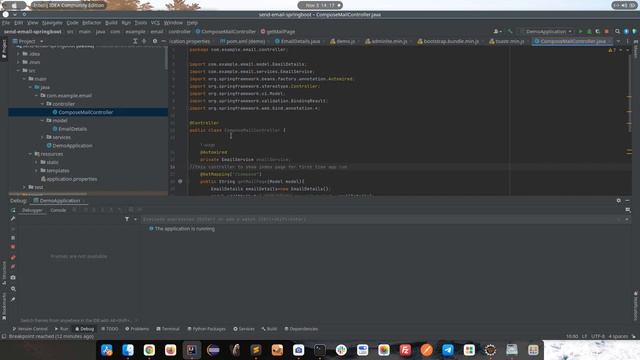The height and width of the screenshot is (360, 640).
Task: Open the Finder icon in the dock
Action: coord(128,350)
